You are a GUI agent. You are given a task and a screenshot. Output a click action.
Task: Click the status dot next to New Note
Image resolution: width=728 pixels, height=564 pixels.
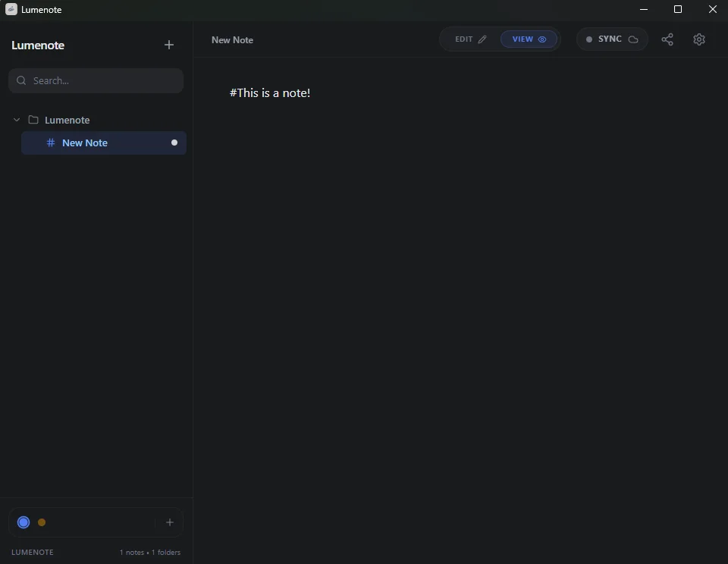tap(174, 143)
